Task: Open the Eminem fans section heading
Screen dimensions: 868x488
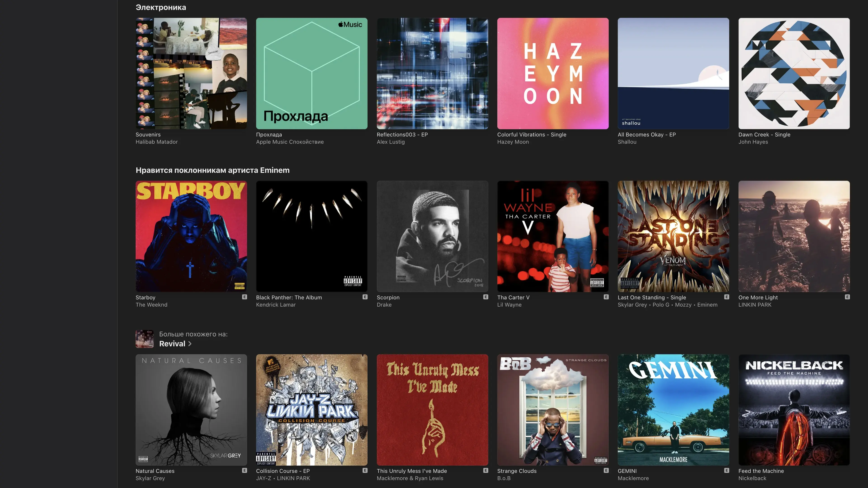Action: 212,170
